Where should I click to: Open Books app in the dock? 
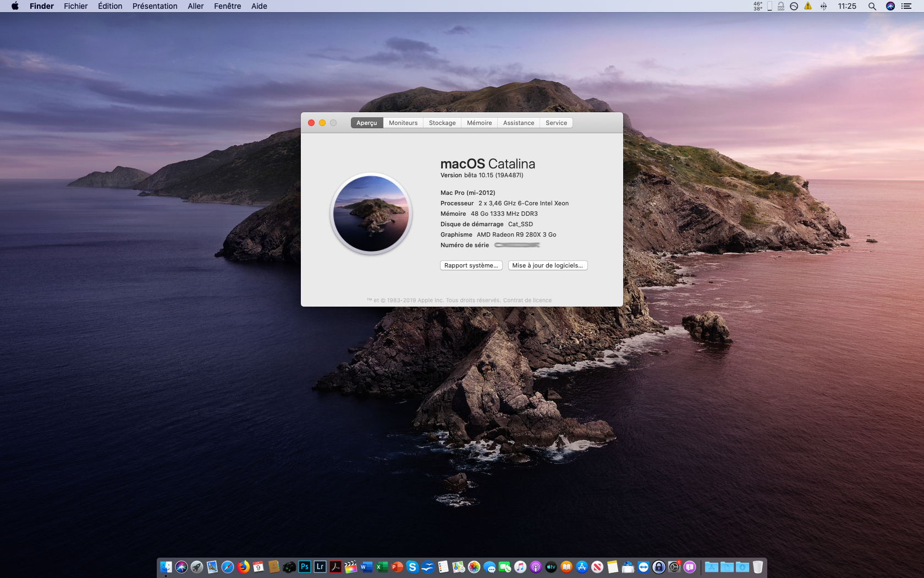coord(566,566)
